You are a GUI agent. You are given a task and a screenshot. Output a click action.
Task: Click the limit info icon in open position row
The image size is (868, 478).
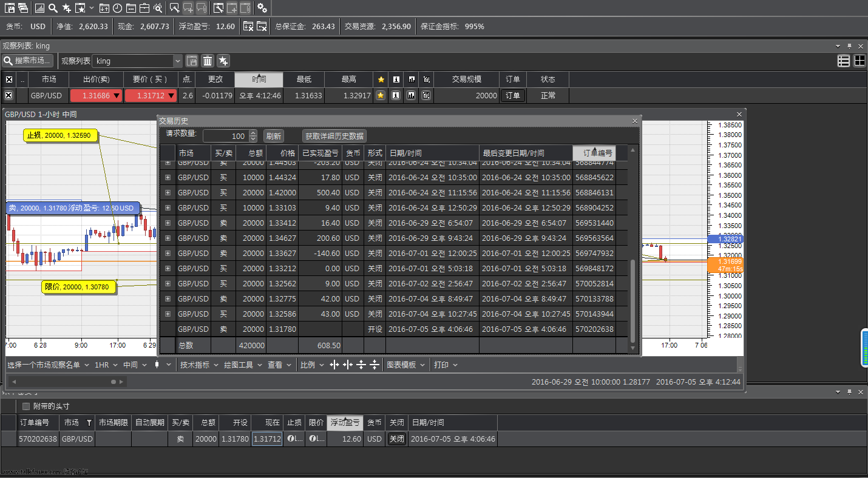(x=313, y=439)
